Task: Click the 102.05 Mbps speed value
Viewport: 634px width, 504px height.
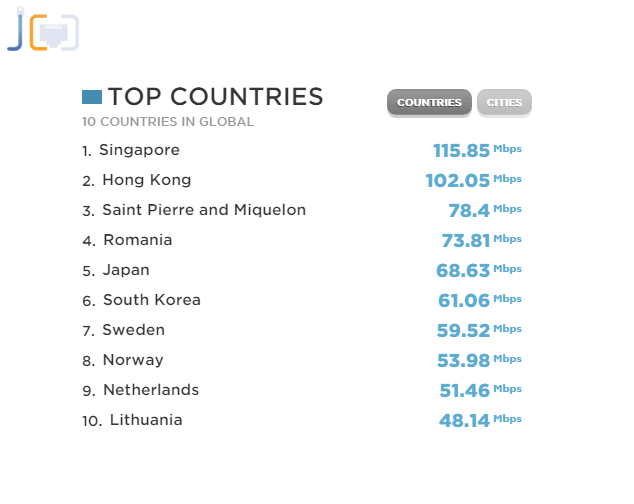Action: 473,180
